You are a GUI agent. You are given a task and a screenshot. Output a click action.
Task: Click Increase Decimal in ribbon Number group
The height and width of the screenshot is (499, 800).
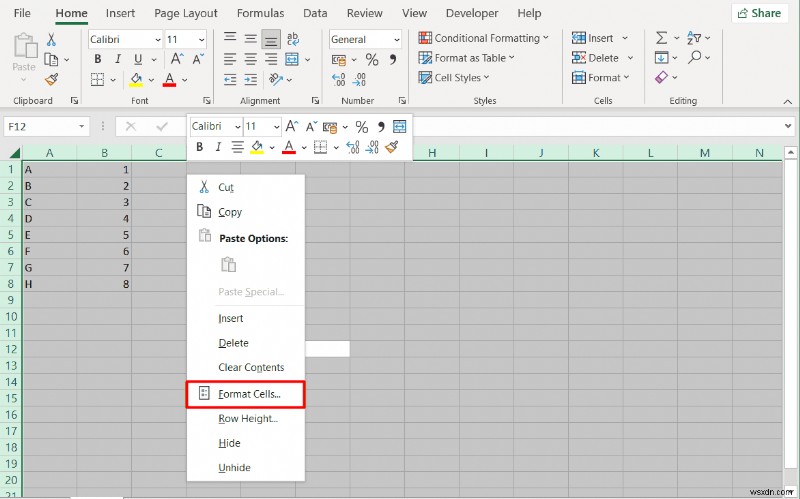coord(339,80)
